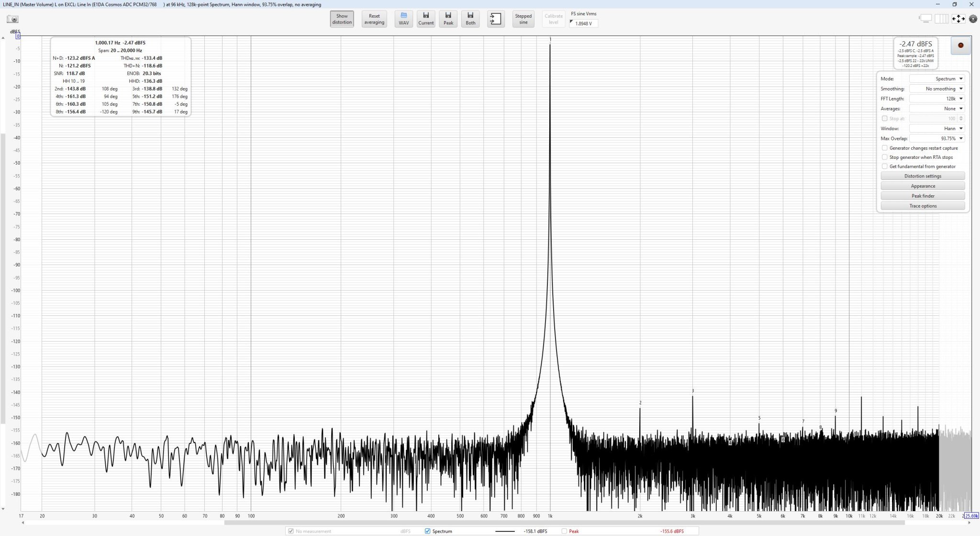The height and width of the screenshot is (536, 980).
Task: Enable the Peak trace checkbox
Action: [564, 531]
